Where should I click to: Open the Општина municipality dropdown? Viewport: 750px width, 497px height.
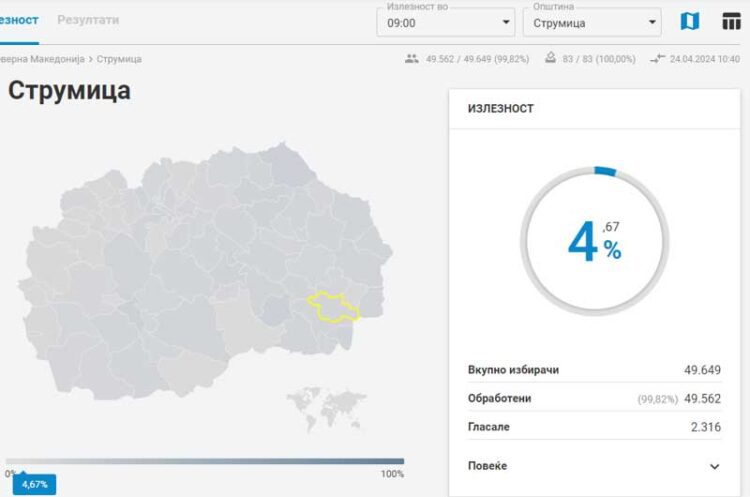(592, 22)
